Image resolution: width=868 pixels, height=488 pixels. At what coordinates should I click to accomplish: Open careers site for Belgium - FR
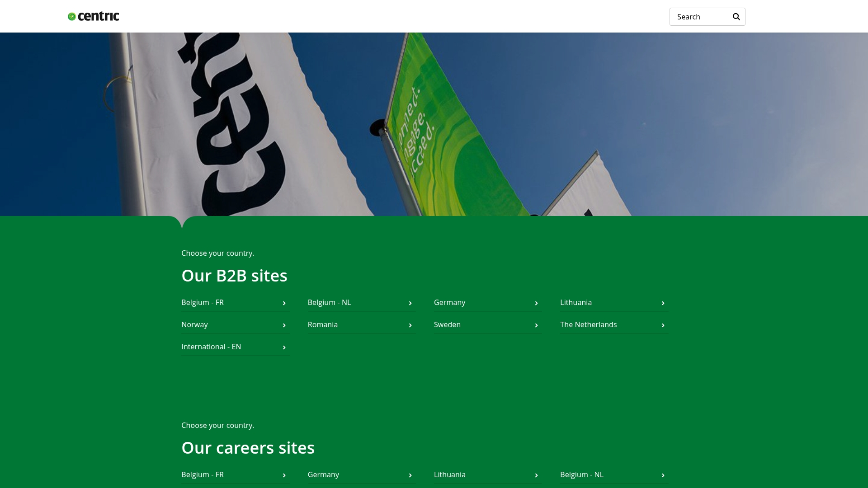tap(235, 475)
